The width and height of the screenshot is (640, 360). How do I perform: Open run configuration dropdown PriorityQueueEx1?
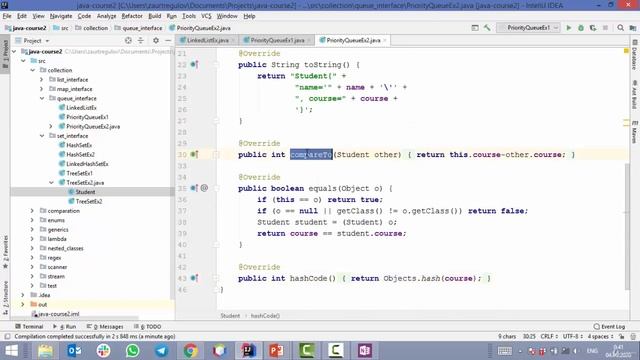[528, 28]
